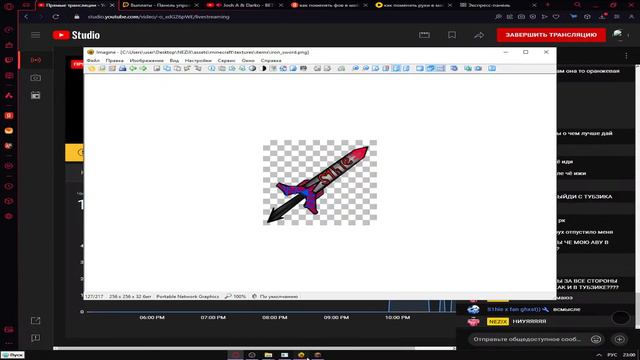
Task: Click the Пуск start button on taskbar
Action: 13,355
